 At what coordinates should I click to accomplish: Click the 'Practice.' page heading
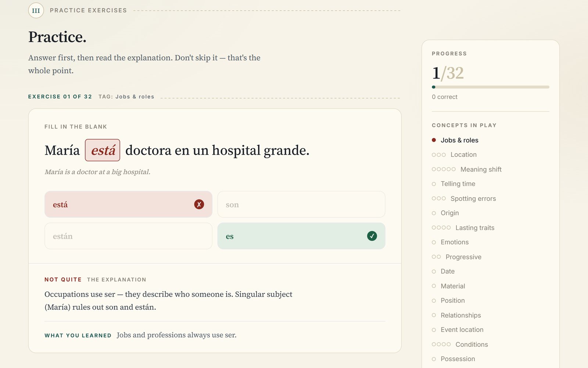(57, 37)
